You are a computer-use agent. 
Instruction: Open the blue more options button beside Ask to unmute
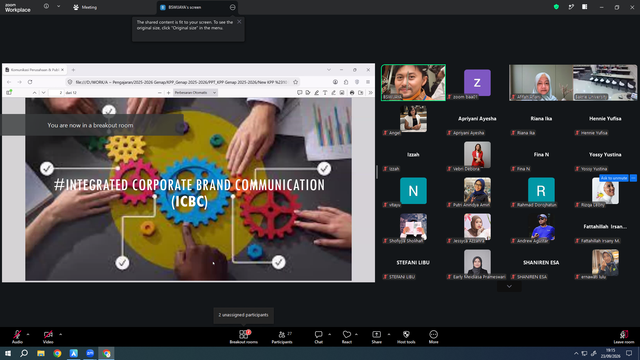[x=633, y=178]
